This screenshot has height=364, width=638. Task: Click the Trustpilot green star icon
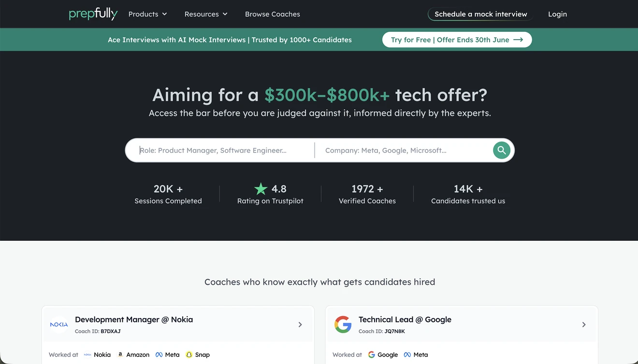(x=261, y=189)
